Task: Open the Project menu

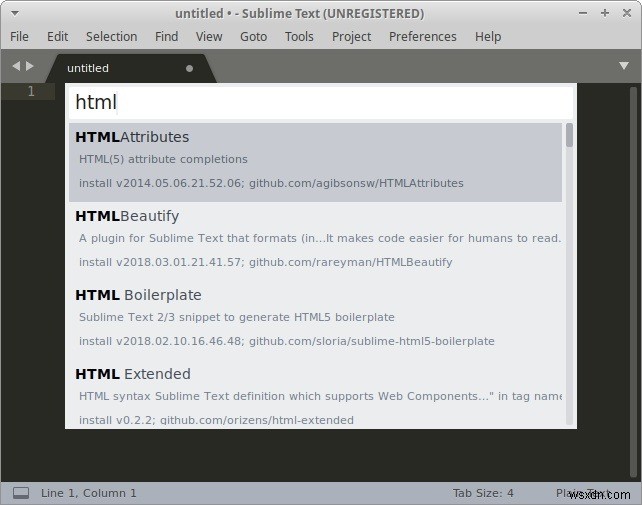Action: [351, 37]
